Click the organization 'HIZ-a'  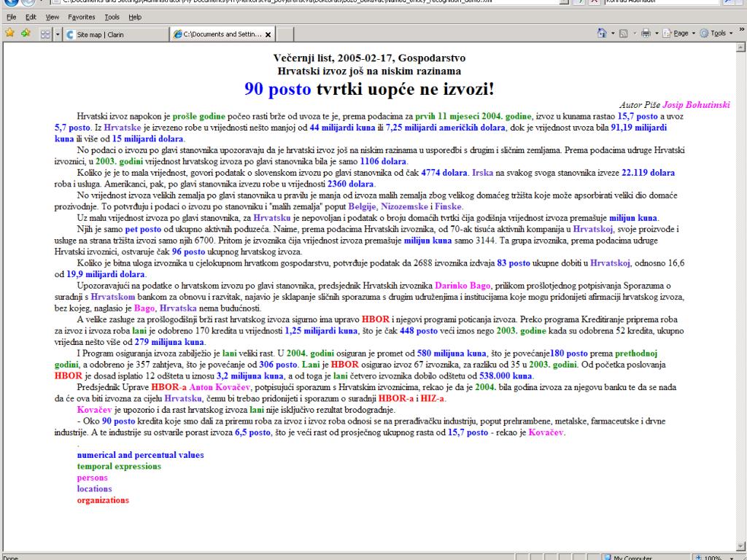[432, 399]
